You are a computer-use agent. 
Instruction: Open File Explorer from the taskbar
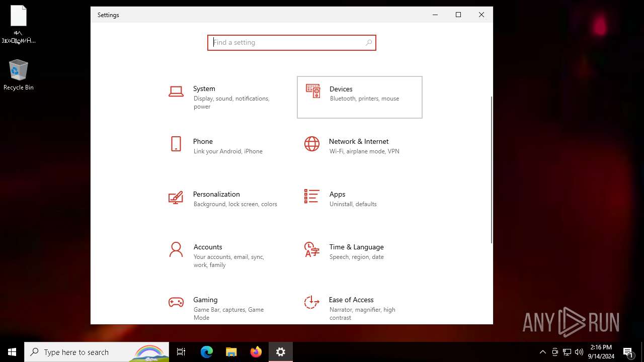click(x=231, y=352)
